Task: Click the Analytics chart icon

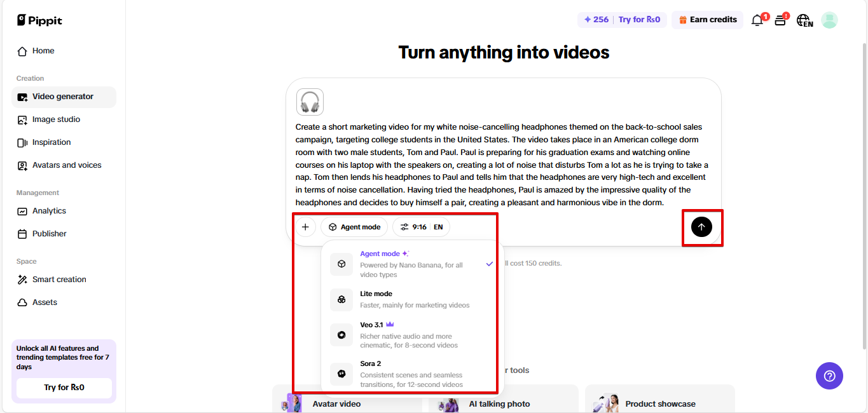Action: coord(22,211)
